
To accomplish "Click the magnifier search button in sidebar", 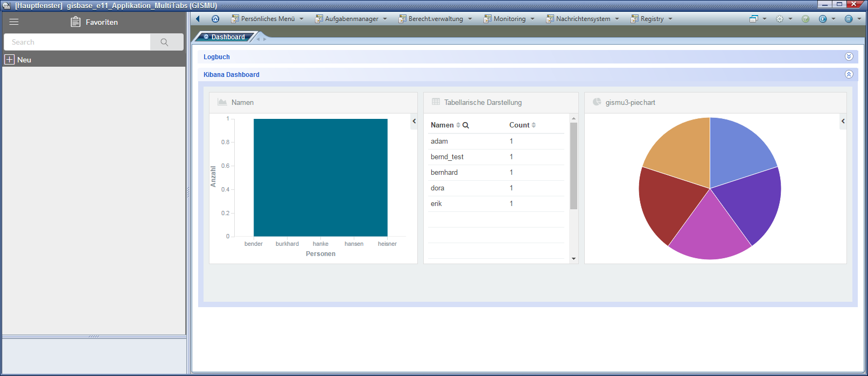I will click(x=165, y=42).
